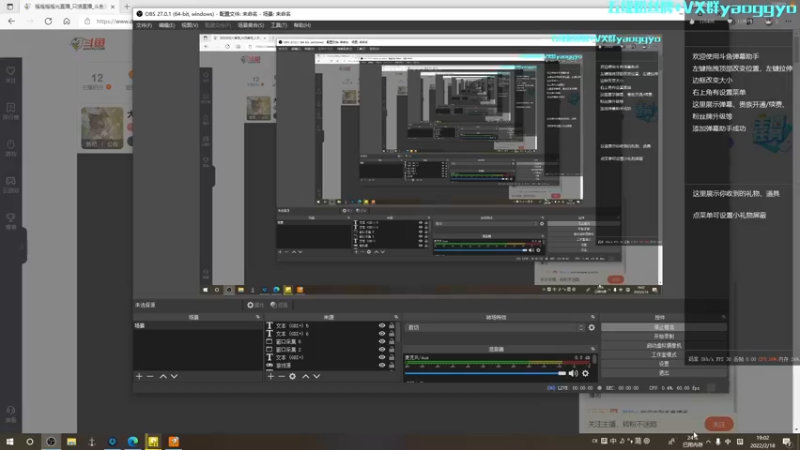Viewport: 800px width, 450px height.
Task: Open audio mixer settings gear for the microphone
Action: (586, 373)
